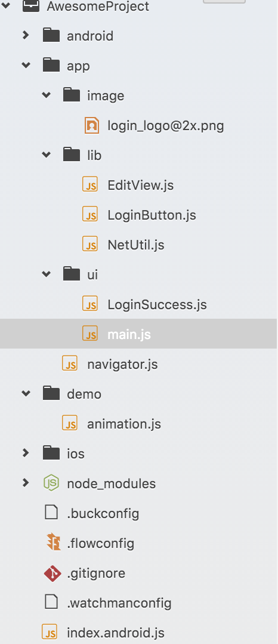Select LoginSuccess.js in ui folder

(157, 304)
